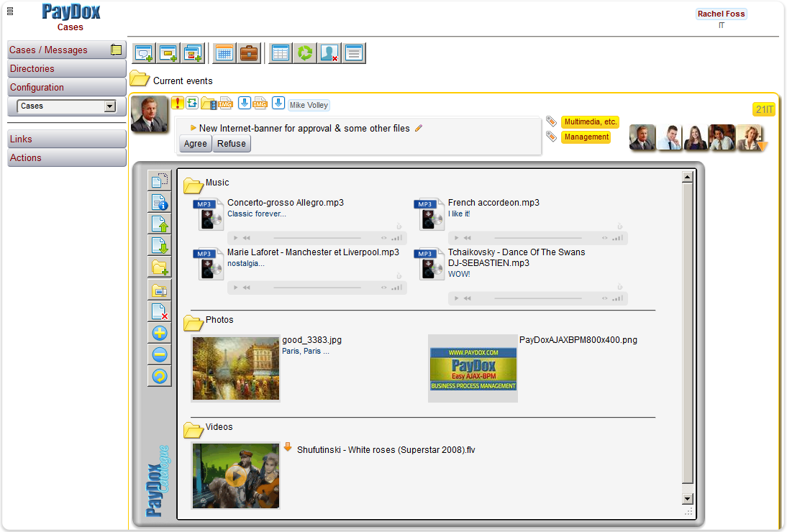Click the Marie Laforet track progress slider

317,288
